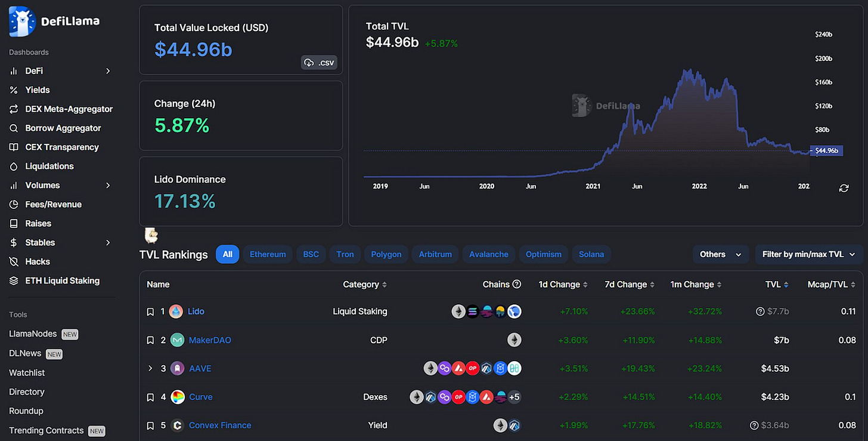This screenshot has height=441, width=868.
Task: Open the AAVE protocol link
Action: click(x=200, y=369)
